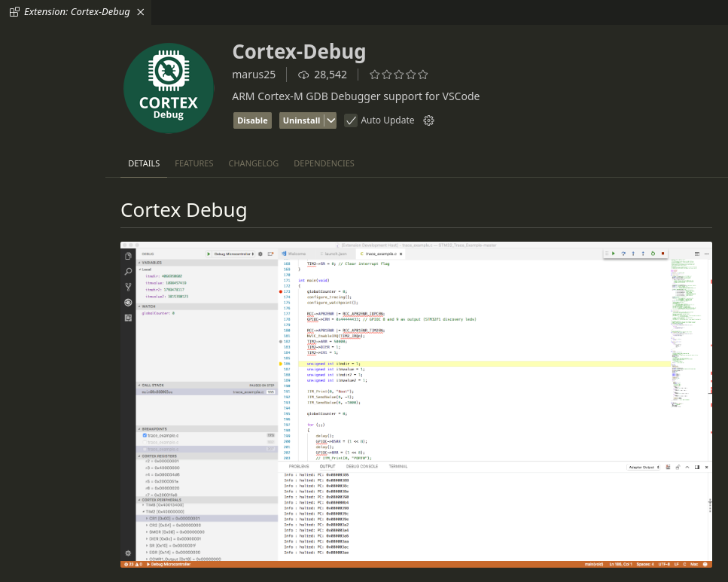The height and width of the screenshot is (582, 728).
Task: Click the Cortex-Debug extension title
Action: [x=299, y=51]
